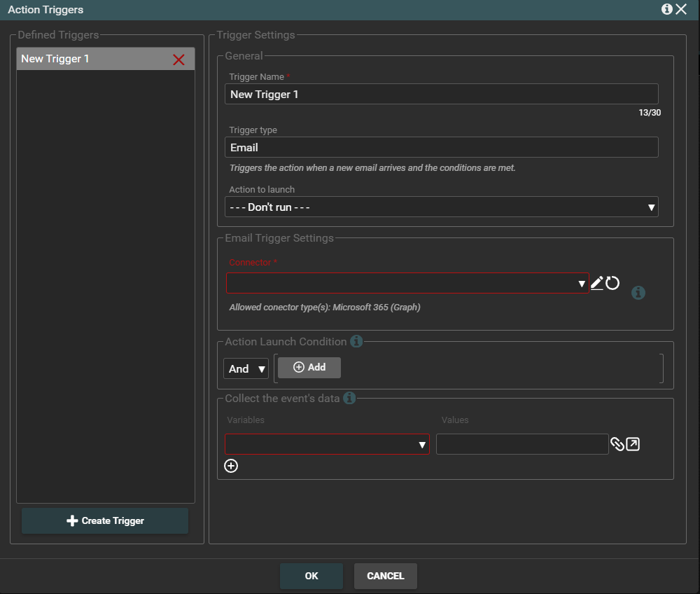Open info icon beside Connector field

(x=638, y=293)
